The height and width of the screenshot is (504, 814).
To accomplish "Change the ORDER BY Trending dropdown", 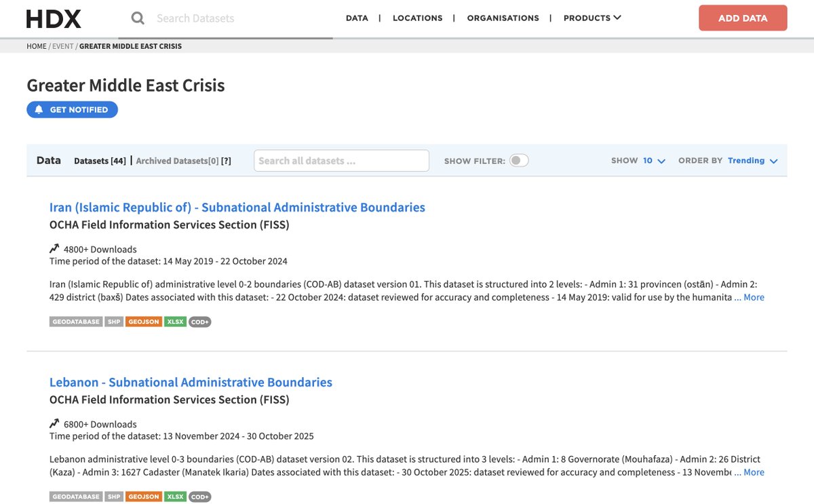I will (x=752, y=160).
